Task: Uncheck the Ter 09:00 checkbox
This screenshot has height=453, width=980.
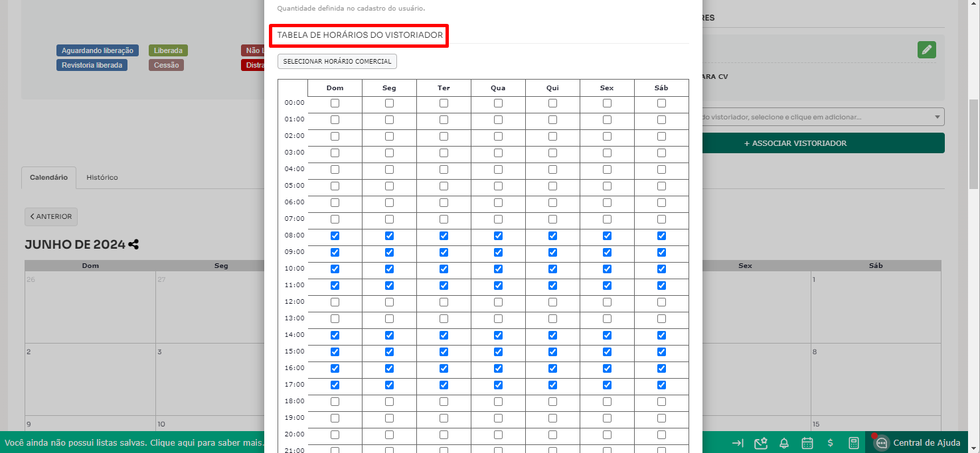Action: [x=444, y=252]
